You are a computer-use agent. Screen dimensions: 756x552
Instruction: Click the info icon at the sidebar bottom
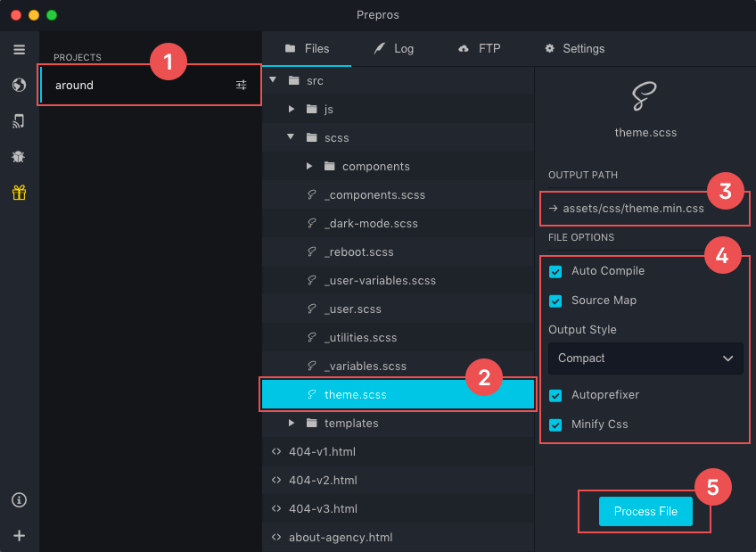[x=19, y=499]
